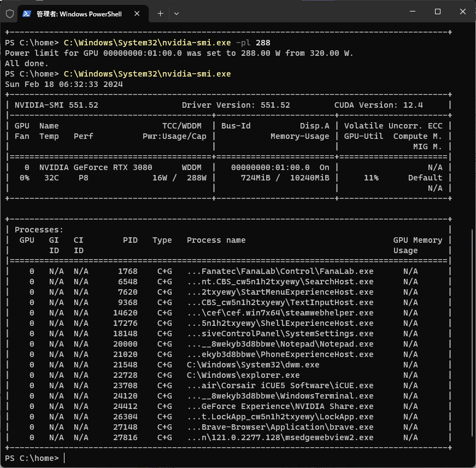Screen dimensions: 476x468
Task: Click the 'All done.' line
Action: point(27,63)
